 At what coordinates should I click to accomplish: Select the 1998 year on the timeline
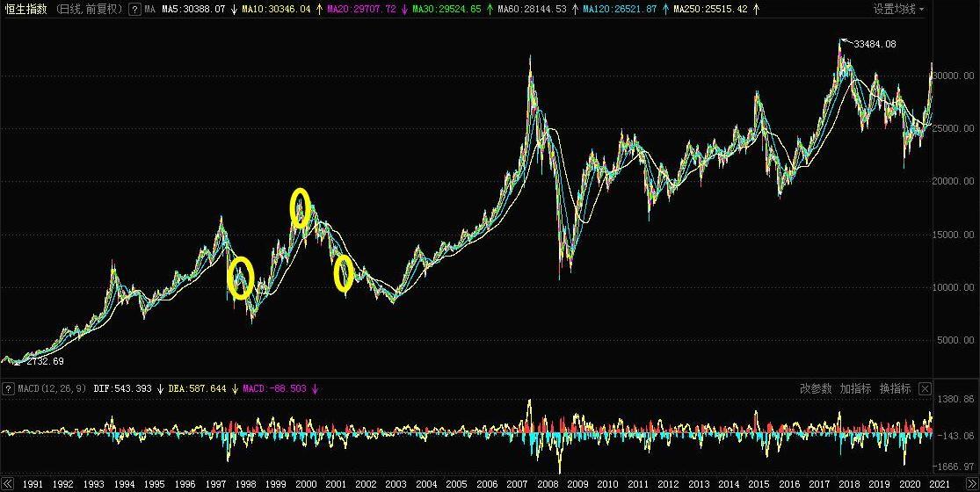[245, 484]
